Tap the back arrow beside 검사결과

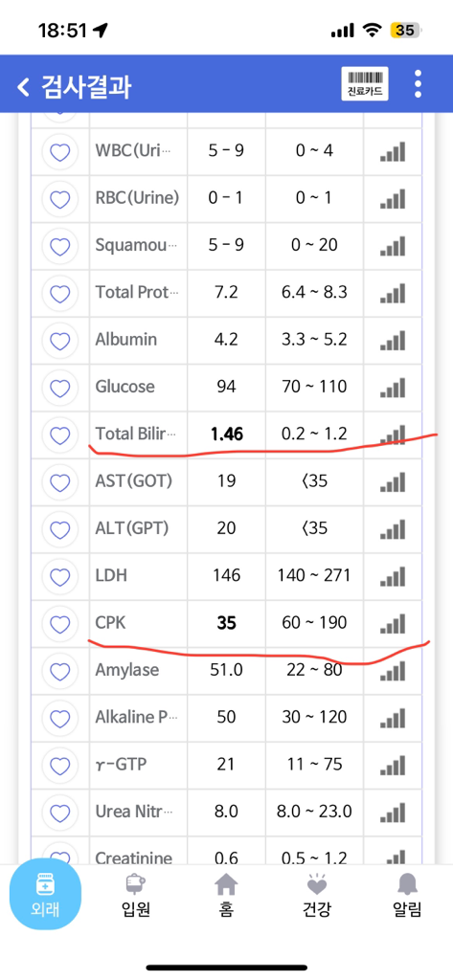[x=24, y=87]
